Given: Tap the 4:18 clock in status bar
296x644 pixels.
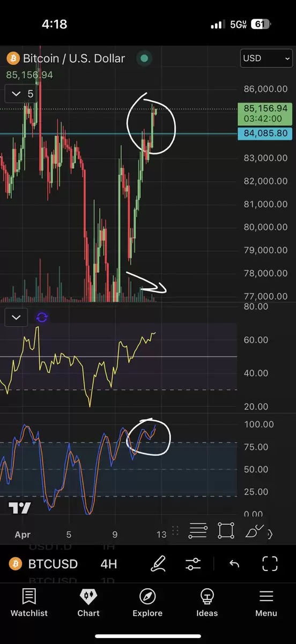Looking at the screenshot, I should (56, 25).
